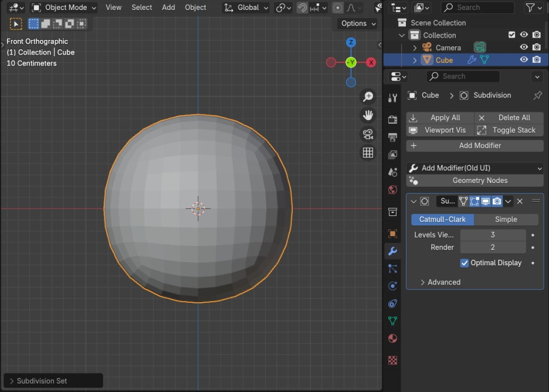The width and height of the screenshot is (549, 392).
Task: Switch to orthographic grid view icon
Action: tap(368, 153)
